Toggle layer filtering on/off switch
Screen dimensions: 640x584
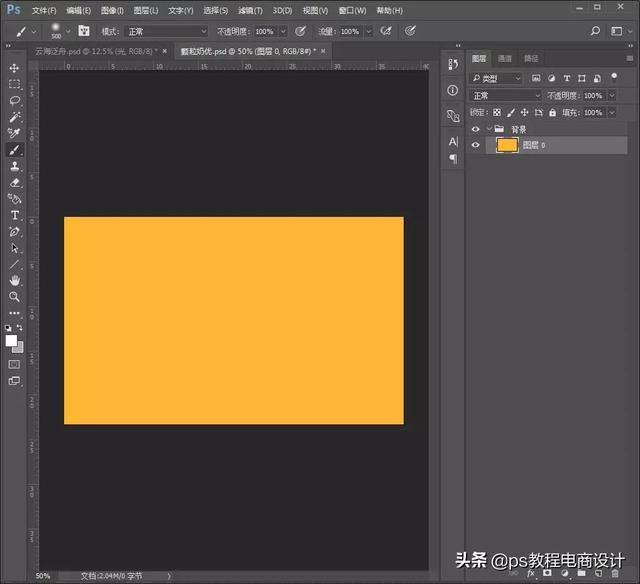(614, 77)
